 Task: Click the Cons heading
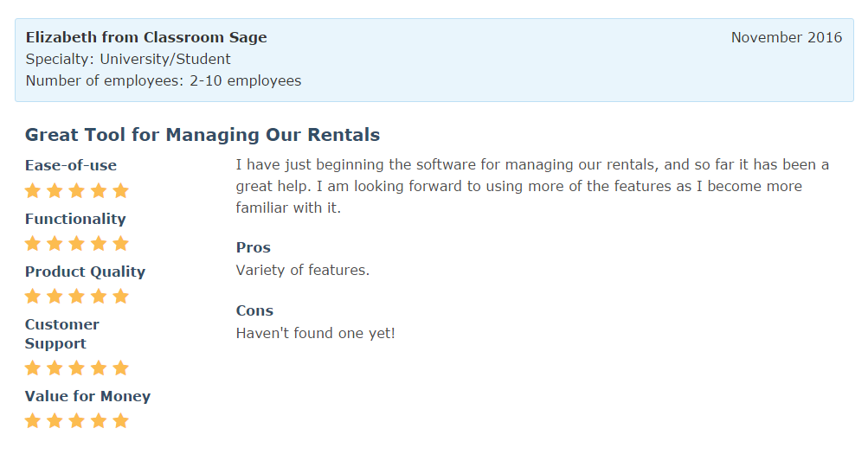point(254,310)
